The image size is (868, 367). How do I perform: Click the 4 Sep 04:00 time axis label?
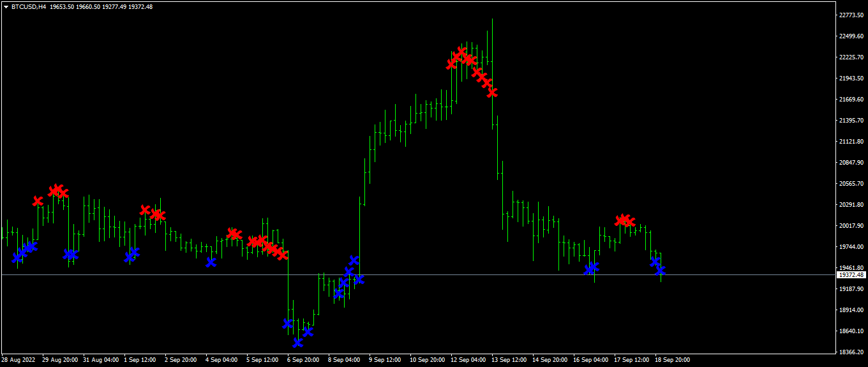[x=221, y=359]
